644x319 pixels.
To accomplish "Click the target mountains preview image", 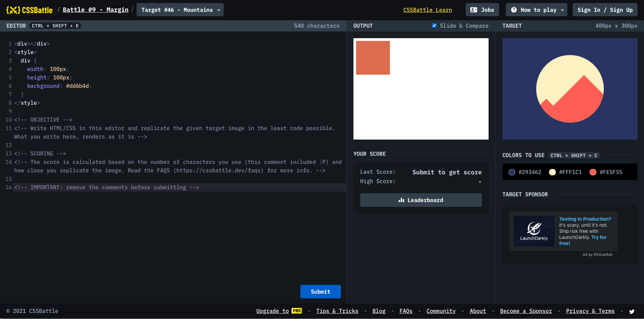I will tap(570, 89).
